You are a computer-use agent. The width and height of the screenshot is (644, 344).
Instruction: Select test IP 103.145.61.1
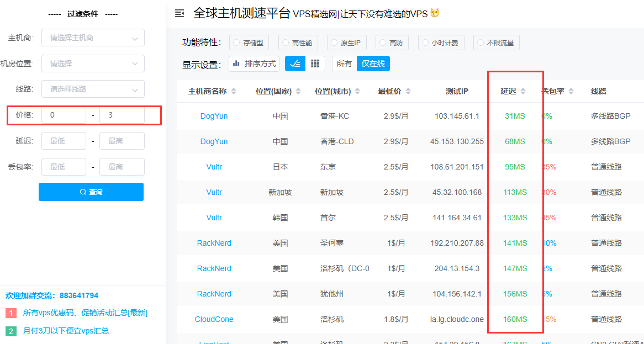pos(457,116)
